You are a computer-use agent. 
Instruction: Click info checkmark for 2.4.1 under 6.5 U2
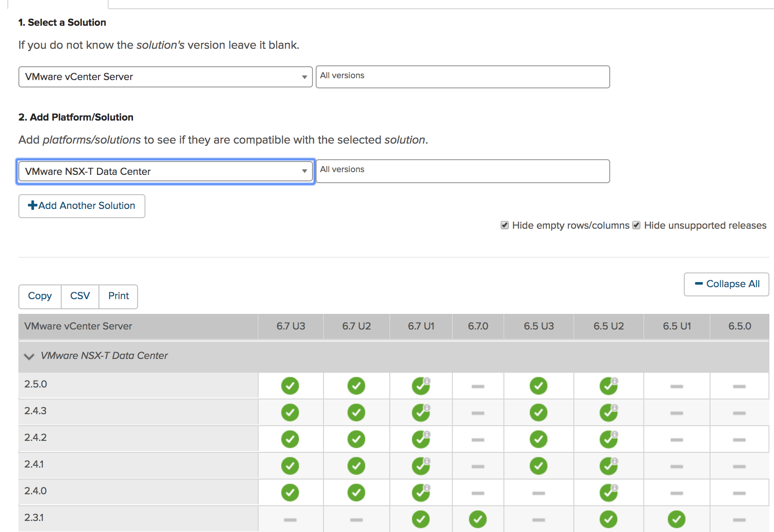(609, 466)
